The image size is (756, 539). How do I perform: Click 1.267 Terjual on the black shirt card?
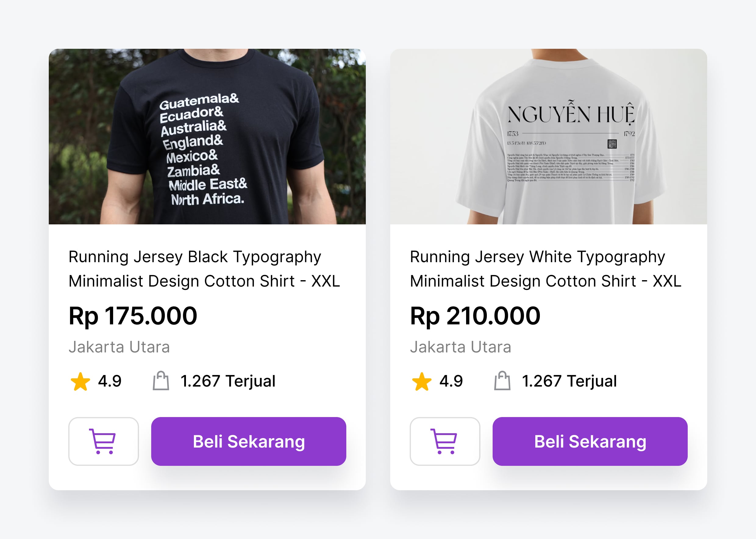pos(228,381)
